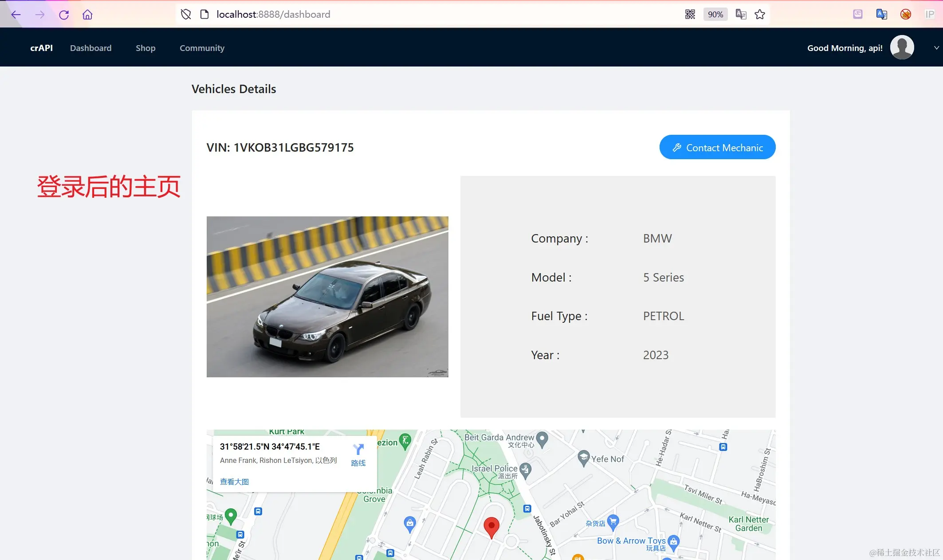The width and height of the screenshot is (943, 560).
Task: Click the BMW car photo
Action: tap(327, 297)
